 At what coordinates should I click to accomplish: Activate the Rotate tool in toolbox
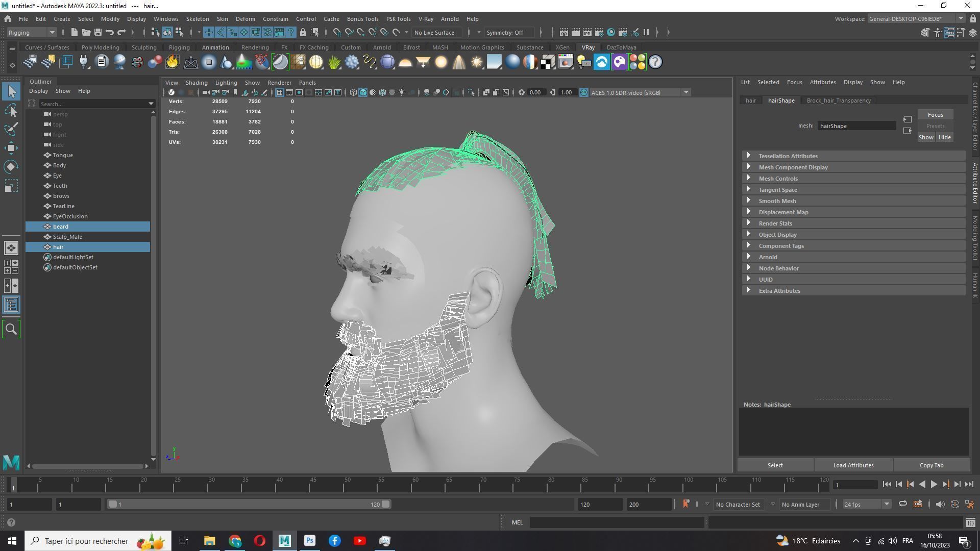(x=11, y=167)
